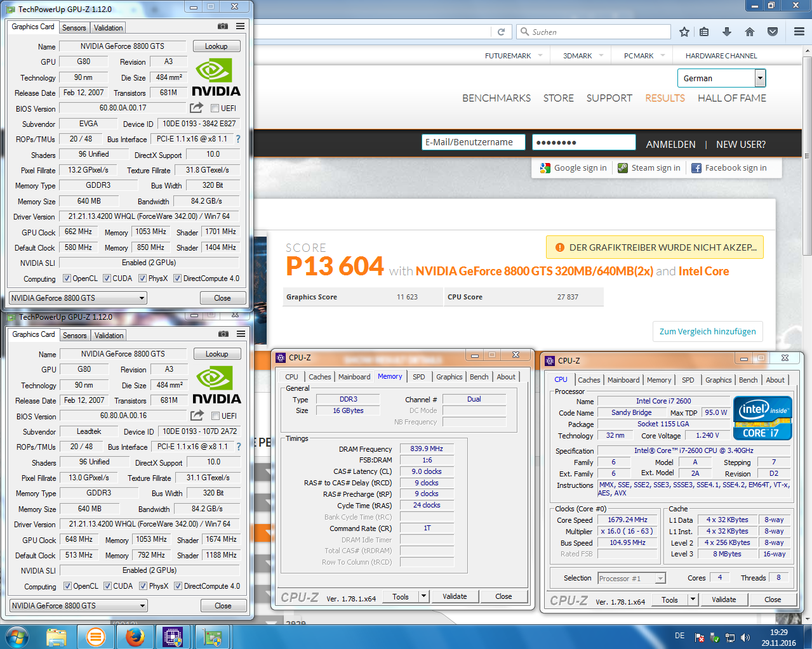Viewport: 812px width, 649px height.
Task: Open CPU-Z taskbar icon
Action: 173,637
